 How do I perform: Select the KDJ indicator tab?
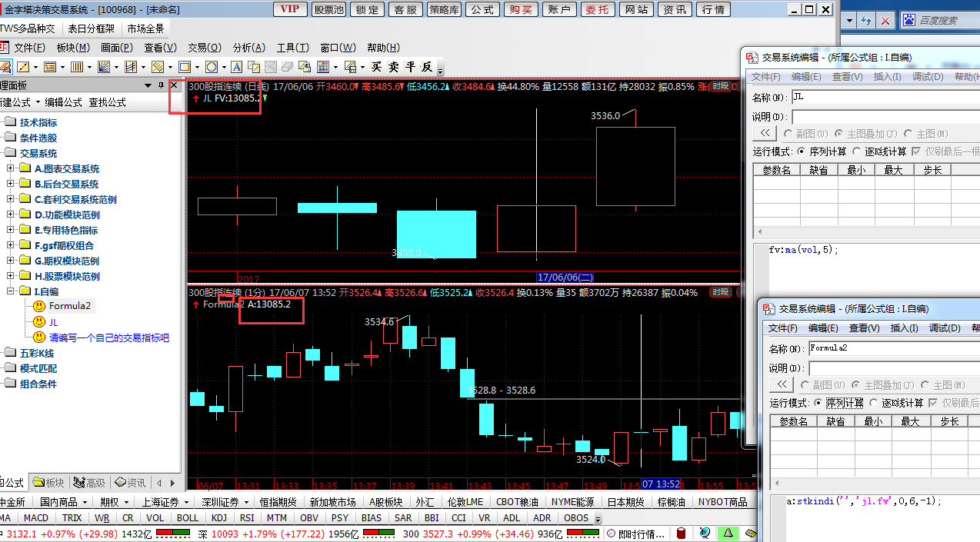pyautogui.click(x=219, y=517)
